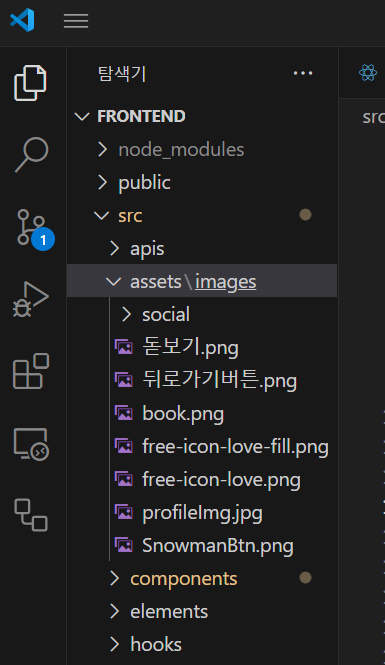Click the bottom activity bar connected-boxes icon
This screenshot has height=665, width=385.
tap(31, 515)
